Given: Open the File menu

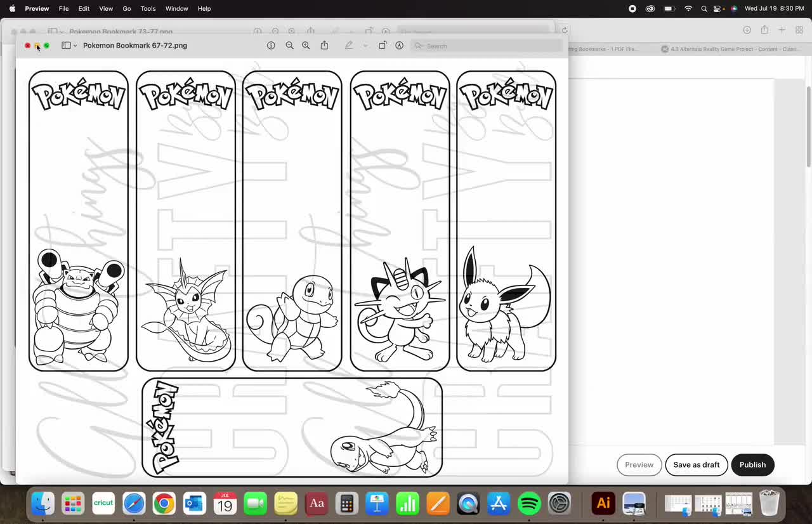Looking at the screenshot, I should coord(63,8).
